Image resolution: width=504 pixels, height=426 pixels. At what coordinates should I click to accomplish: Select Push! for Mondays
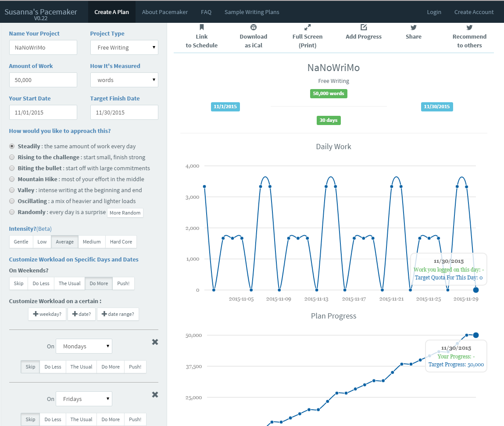135,367
